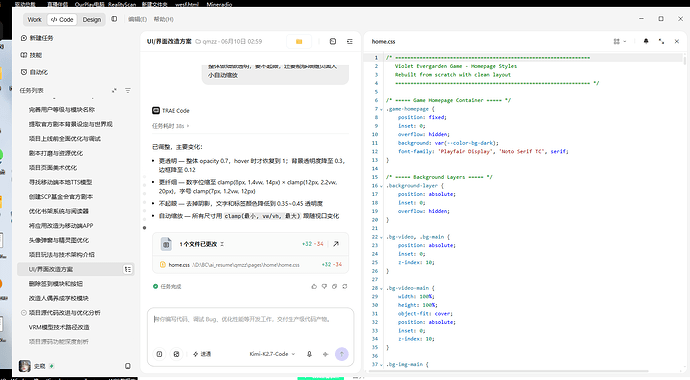Switch to the Design mode tab
Image resolution: width=690 pixels, height=380 pixels.
(92, 19)
